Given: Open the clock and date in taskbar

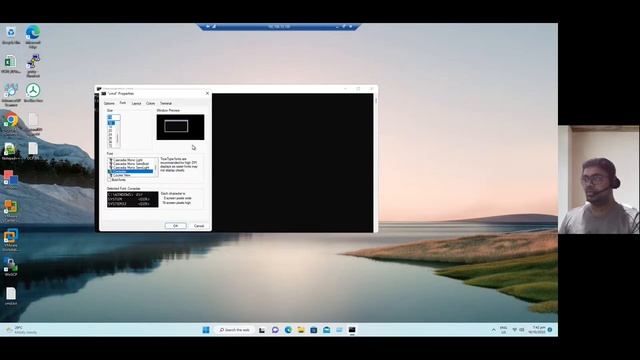Looking at the screenshot, I should coord(538,330).
